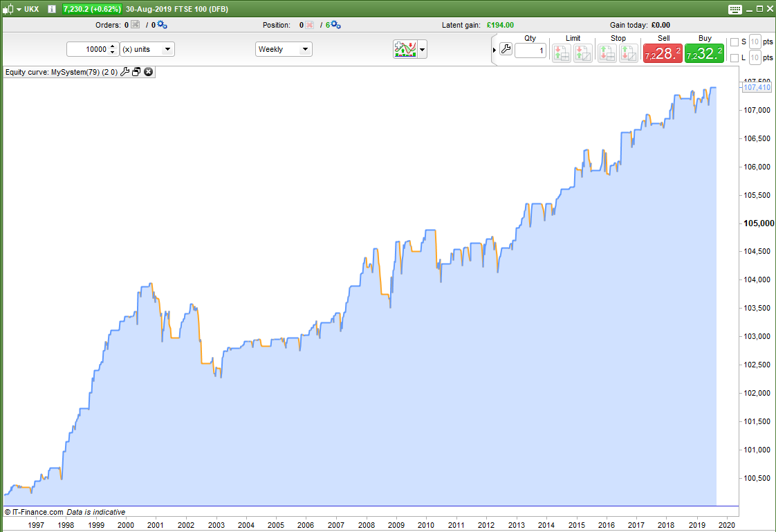Click the 105,000 label on price axis
This screenshot has height=532, width=776.
759,223
